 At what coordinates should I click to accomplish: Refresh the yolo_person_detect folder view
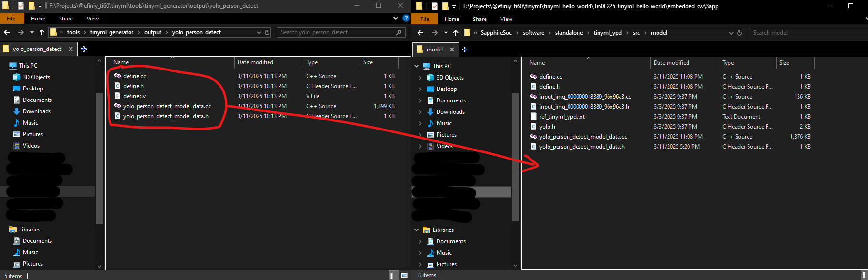[x=267, y=32]
